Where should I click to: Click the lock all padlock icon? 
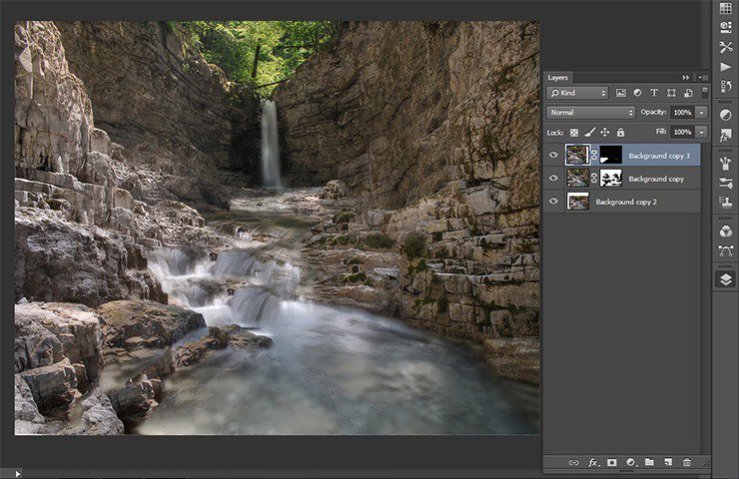pyautogui.click(x=621, y=132)
